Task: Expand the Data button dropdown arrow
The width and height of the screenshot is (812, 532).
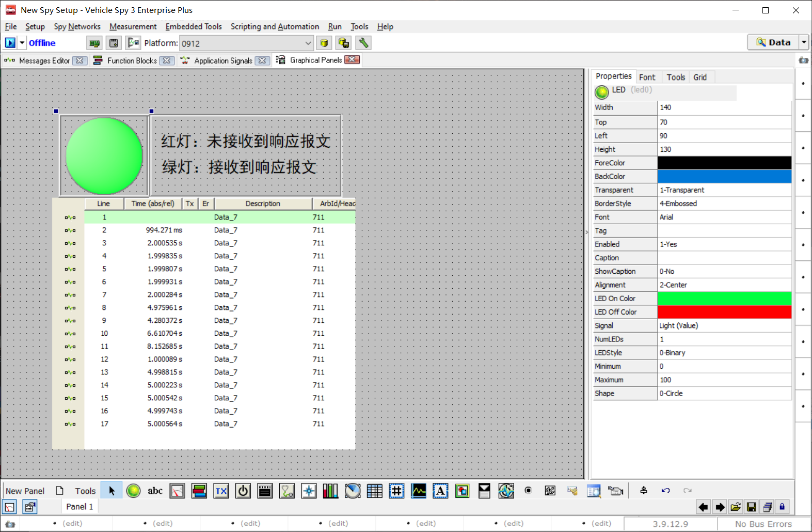Action: [x=804, y=42]
